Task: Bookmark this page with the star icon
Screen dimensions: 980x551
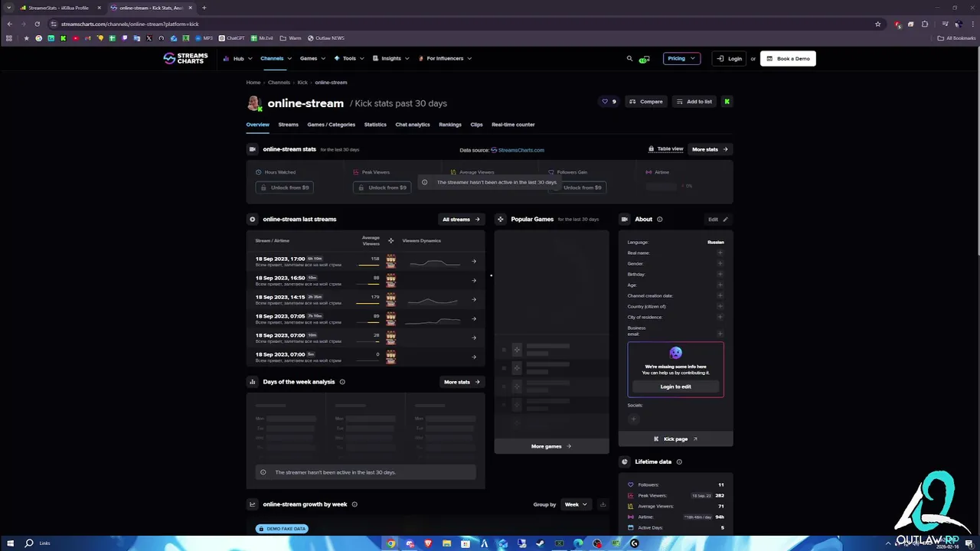Action: pyautogui.click(x=877, y=24)
